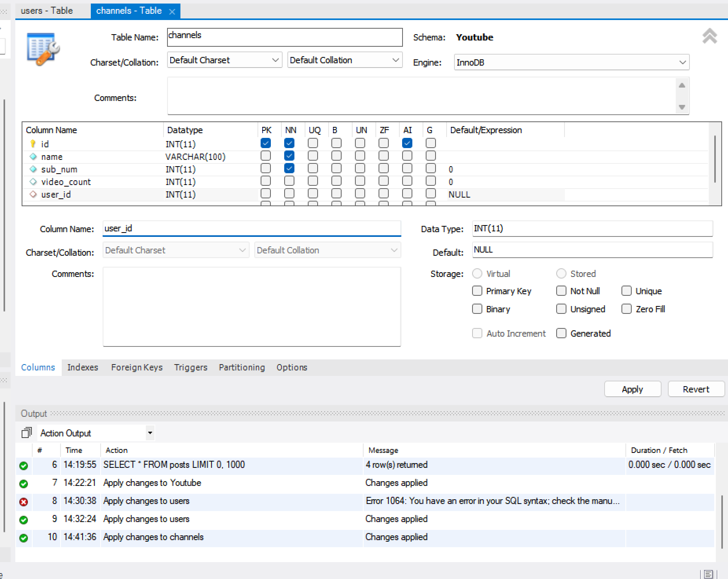Open the Indexes tab

coord(83,367)
